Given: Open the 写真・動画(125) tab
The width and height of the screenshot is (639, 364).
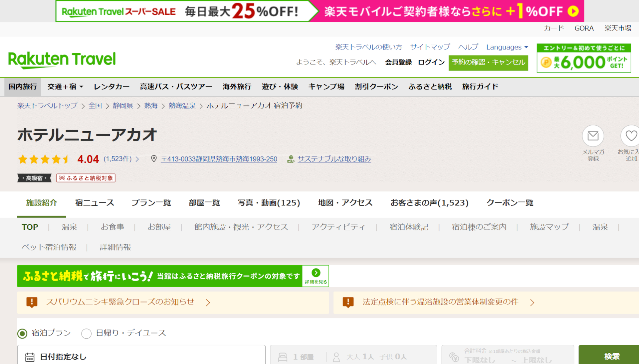Looking at the screenshot, I should (x=269, y=202).
